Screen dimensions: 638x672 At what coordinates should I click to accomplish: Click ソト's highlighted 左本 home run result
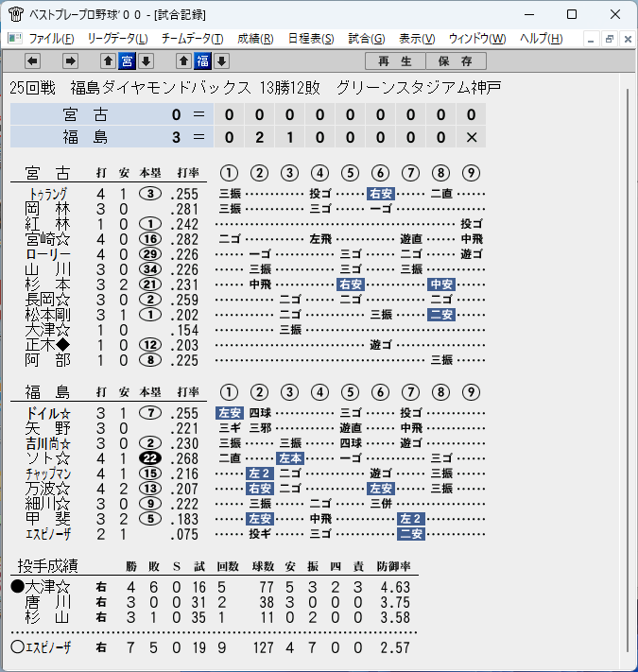click(290, 458)
